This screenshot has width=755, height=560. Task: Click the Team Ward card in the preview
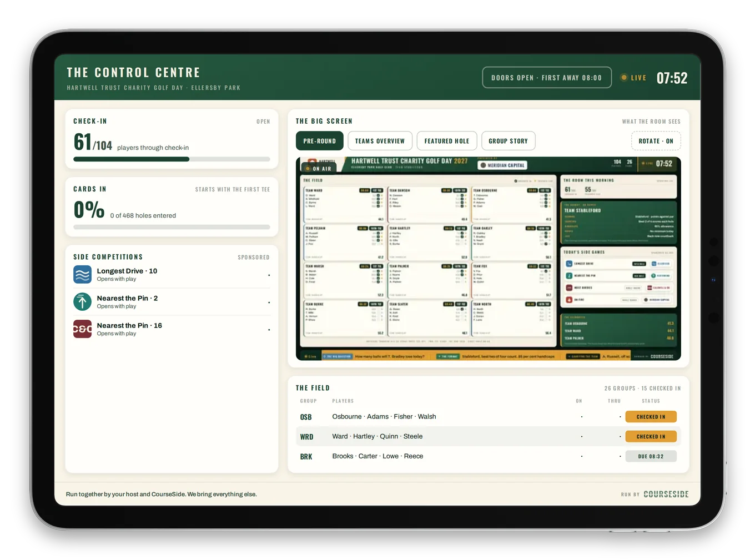click(344, 204)
